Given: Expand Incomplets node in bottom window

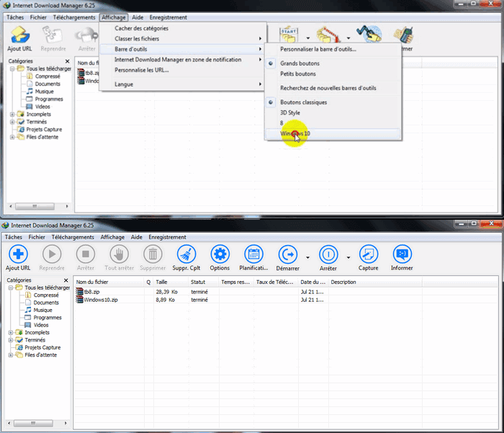Looking at the screenshot, I should tap(11, 332).
